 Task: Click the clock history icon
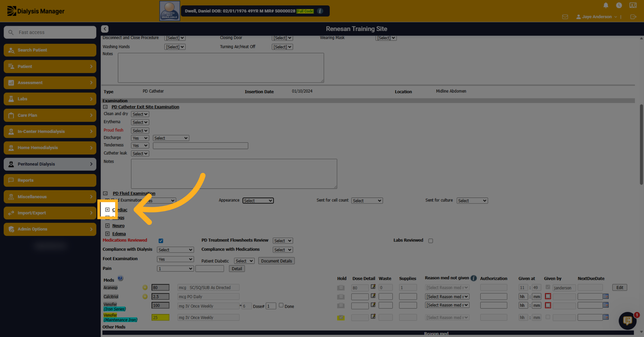pos(619,5)
